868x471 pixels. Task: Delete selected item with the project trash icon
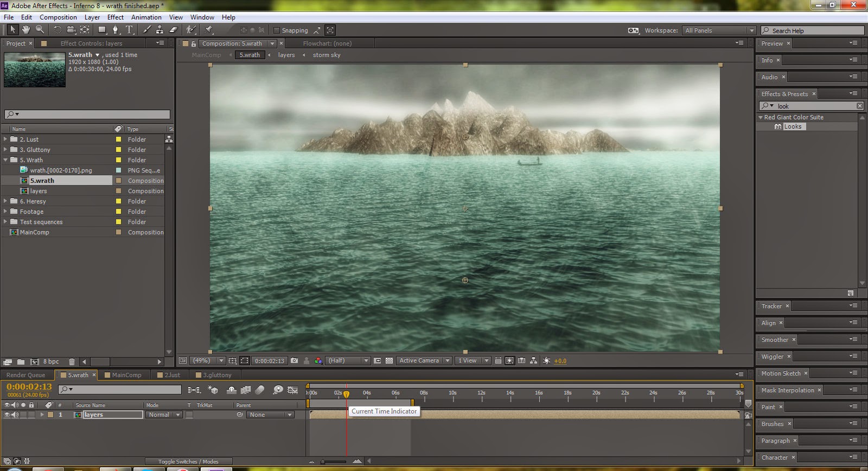click(72, 361)
